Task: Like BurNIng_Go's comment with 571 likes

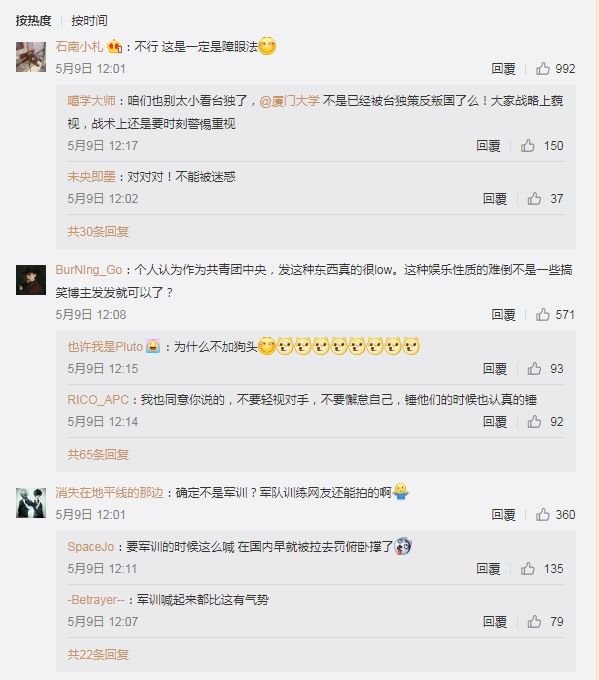Action: pyautogui.click(x=543, y=314)
